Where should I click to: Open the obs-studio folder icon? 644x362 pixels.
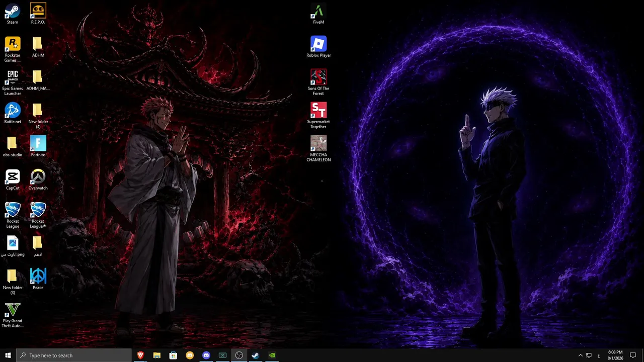[x=13, y=146]
